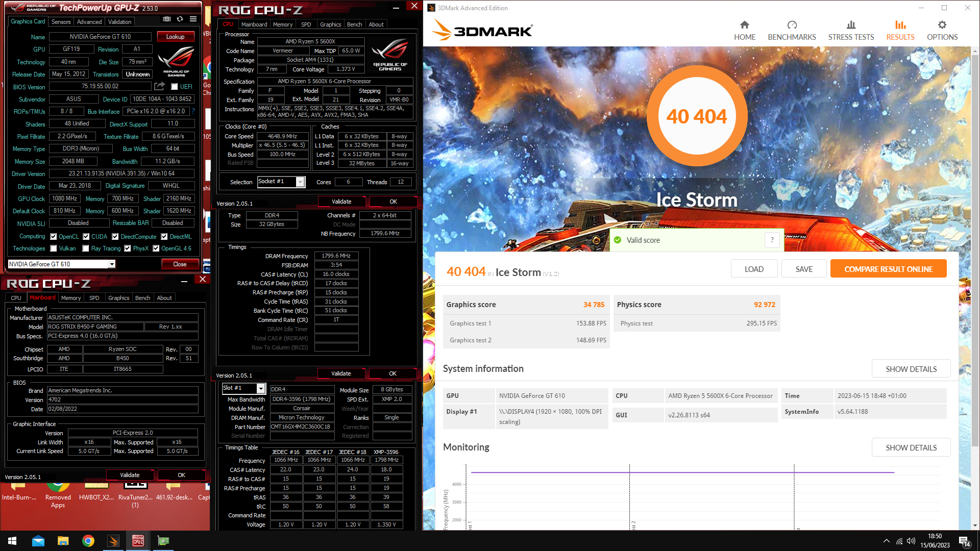Open the NVIDIA GeForce GT 610 GPU dropdown
This screenshot has width=980, height=551.
62,264
